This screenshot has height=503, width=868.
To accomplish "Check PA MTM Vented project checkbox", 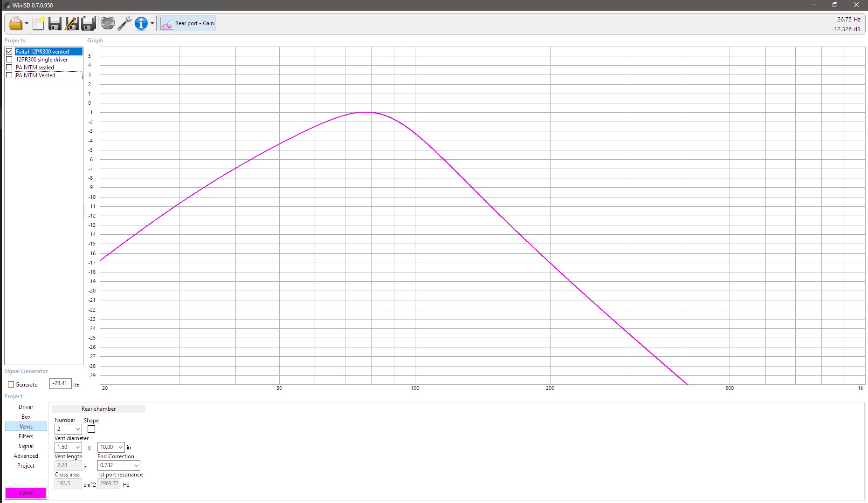I will [x=9, y=75].
